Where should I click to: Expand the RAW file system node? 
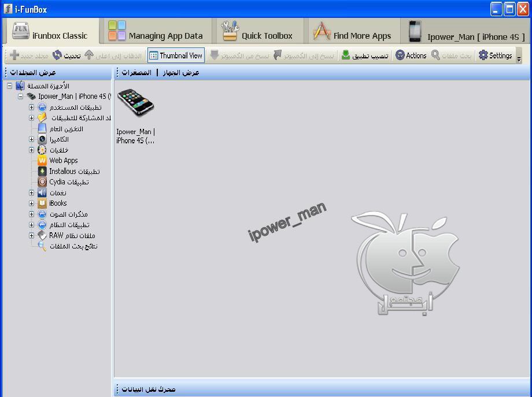(x=31, y=236)
